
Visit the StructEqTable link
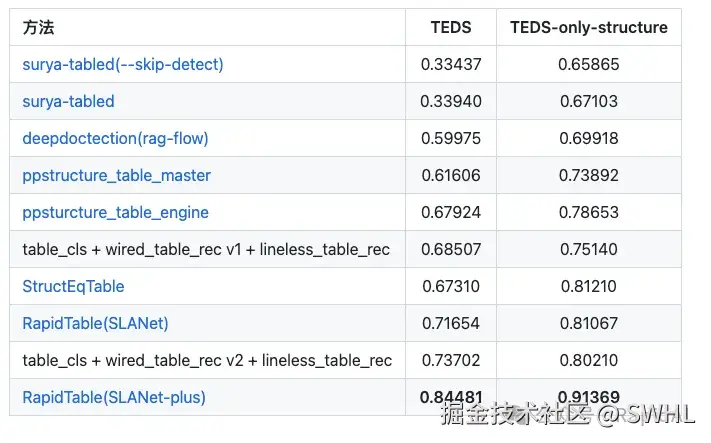click(x=73, y=287)
